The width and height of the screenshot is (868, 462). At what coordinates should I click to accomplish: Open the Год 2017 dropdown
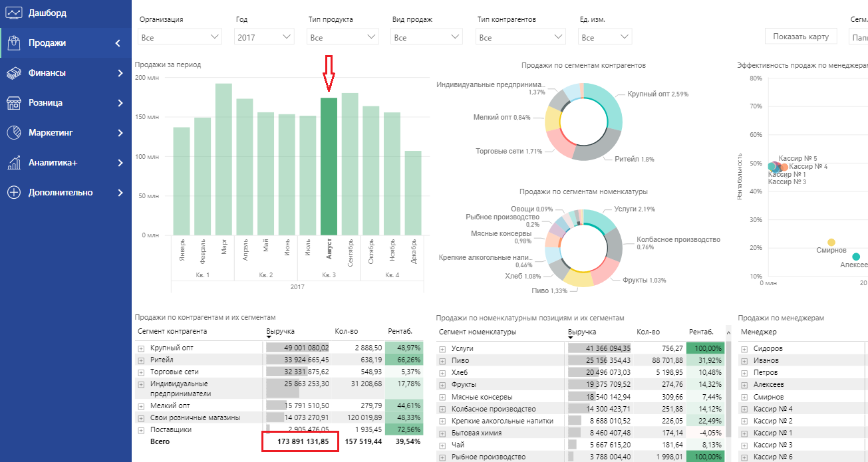pos(265,37)
